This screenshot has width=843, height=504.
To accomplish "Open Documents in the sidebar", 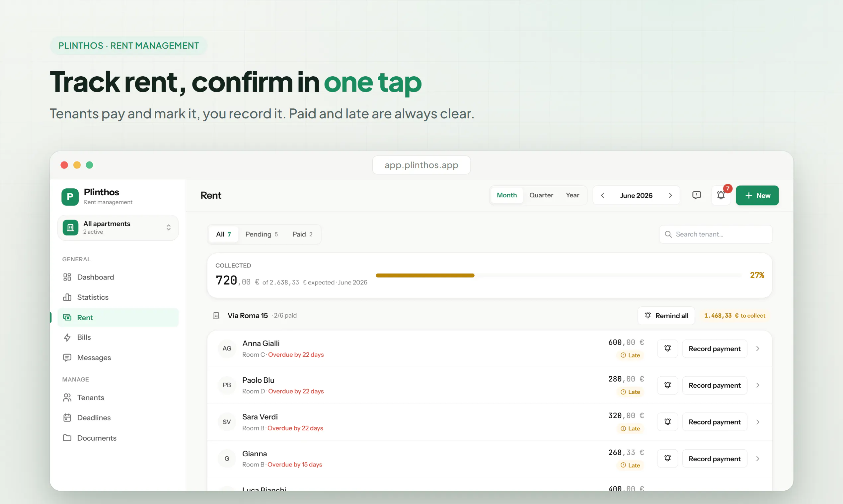I will pyautogui.click(x=118, y=438).
